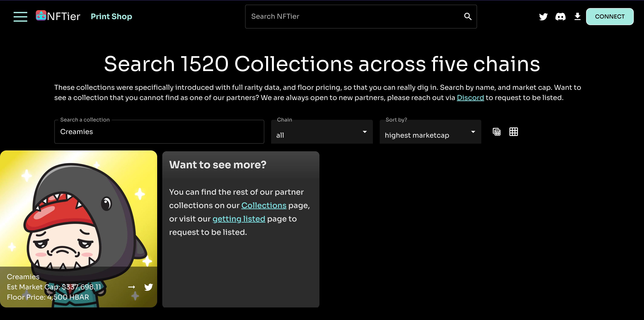Screen dimensions: 644x320
Task: Toggle the card display mode icon
Action: tap(496, 132)
